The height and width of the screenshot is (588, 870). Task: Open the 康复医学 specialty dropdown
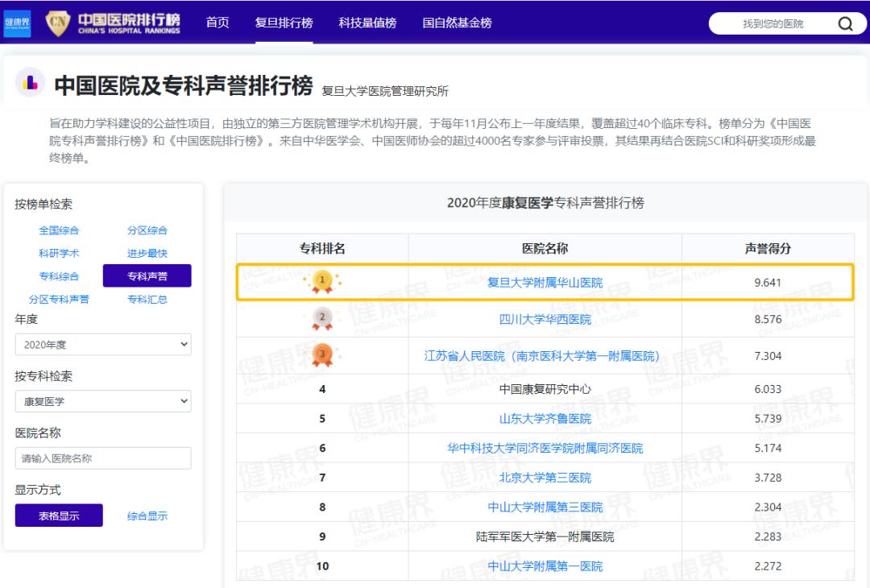[x=103, y=401]
